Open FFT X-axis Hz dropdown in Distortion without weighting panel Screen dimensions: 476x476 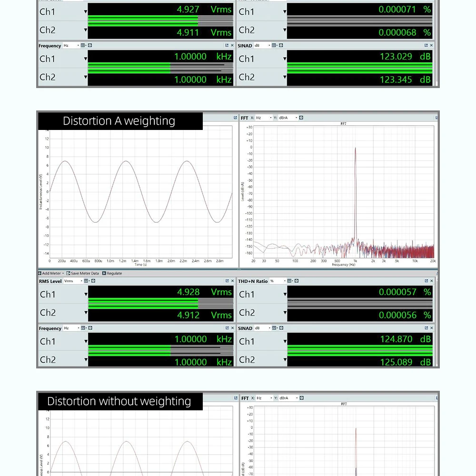point(264,398)
